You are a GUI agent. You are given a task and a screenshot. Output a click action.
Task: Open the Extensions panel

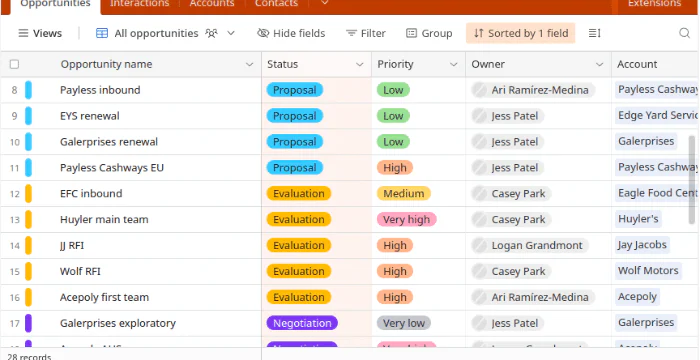[x=654, y=4]
